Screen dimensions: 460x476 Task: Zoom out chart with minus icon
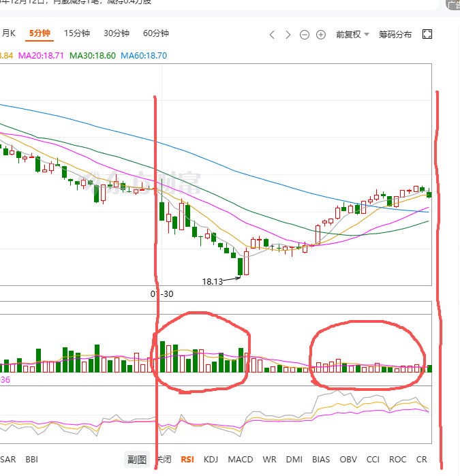[x=305, y=35]
